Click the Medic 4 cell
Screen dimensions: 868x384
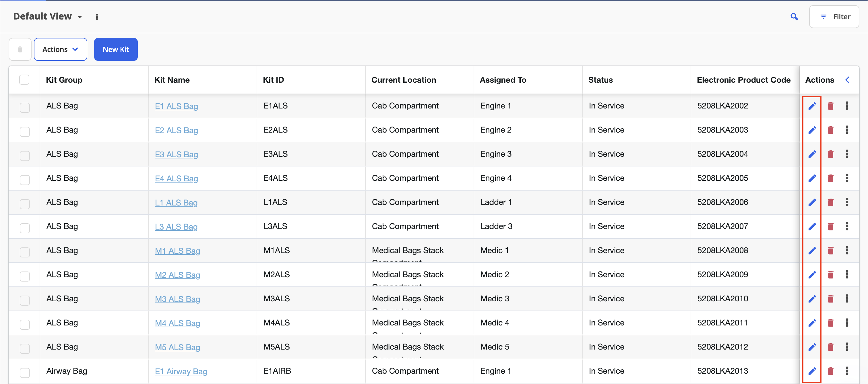(x=495, y=323)
